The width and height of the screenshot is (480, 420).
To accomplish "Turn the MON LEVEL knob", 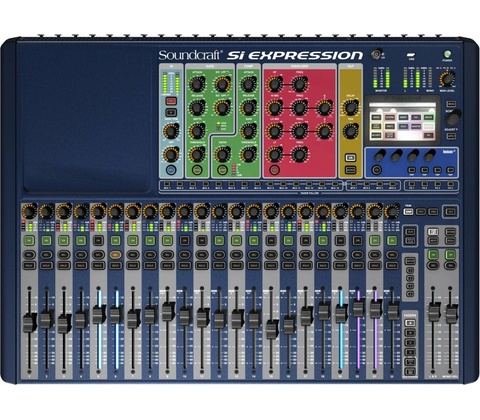I will point(447,79).
